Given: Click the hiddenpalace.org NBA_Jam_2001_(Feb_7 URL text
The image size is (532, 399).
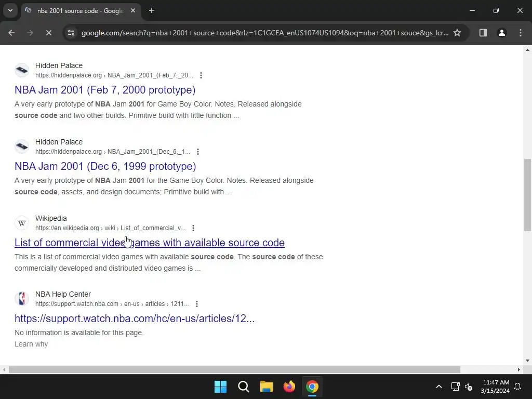Looking at the screenshot, I should [114, 75].
